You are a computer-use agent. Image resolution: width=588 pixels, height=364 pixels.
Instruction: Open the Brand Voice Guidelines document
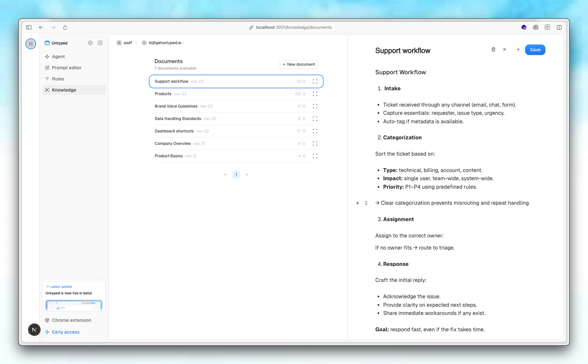tap(176, 106)
